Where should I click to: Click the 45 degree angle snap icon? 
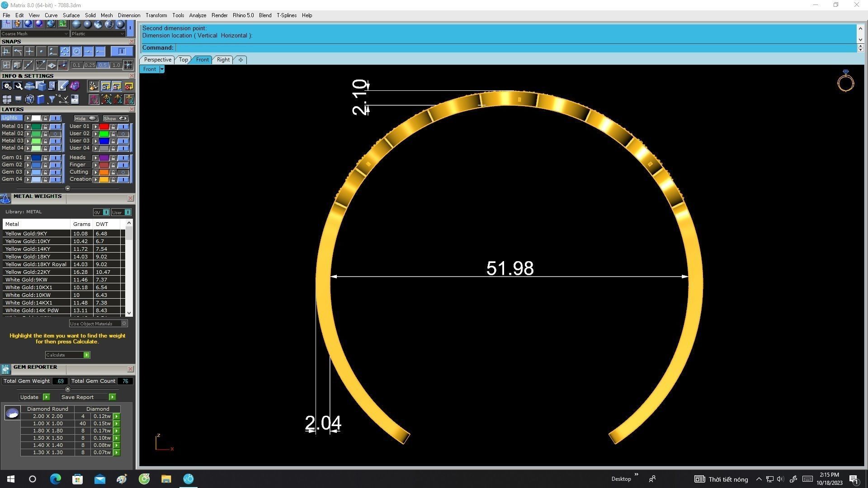40,65
